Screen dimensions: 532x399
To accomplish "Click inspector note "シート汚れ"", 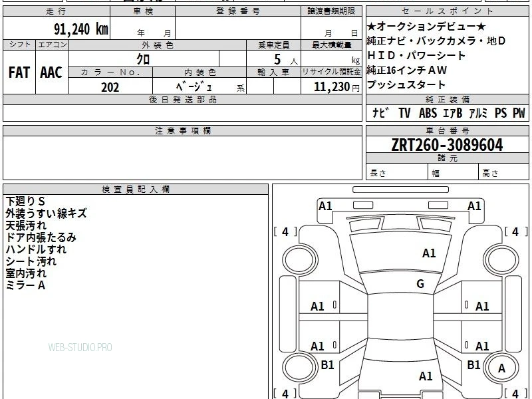I will click(x=31, y=261).
